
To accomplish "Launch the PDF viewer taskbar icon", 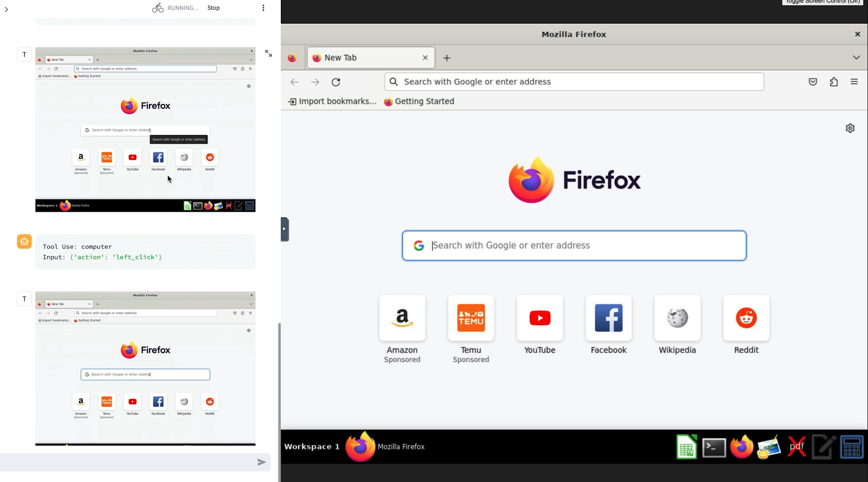I will pyautogui.click(x=797, y=447).
